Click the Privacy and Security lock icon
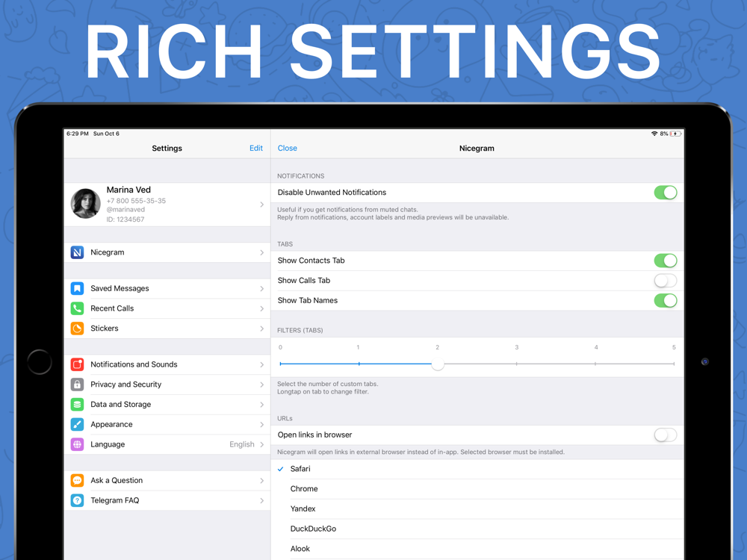747x560 pixels. click(77, 385)
